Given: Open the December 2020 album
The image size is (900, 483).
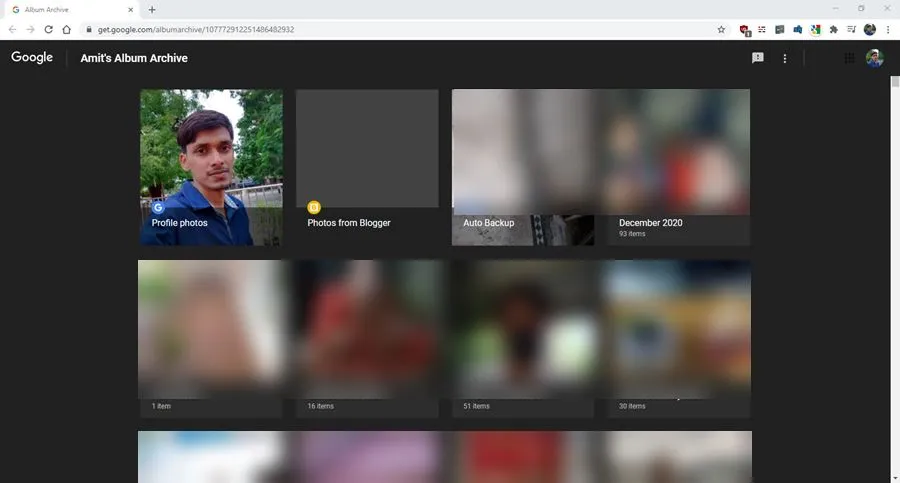Looking at the screenshot, I should point(678,167).
